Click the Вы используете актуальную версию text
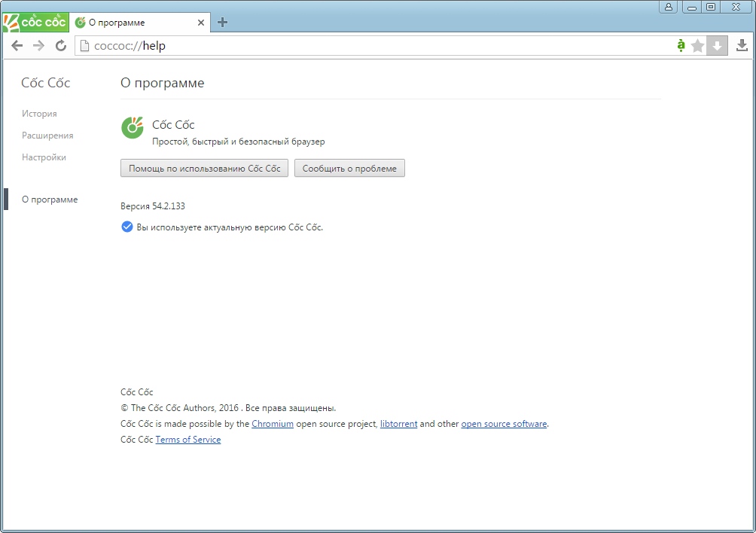Screen dimensions: 756x533 click(230, 227)
